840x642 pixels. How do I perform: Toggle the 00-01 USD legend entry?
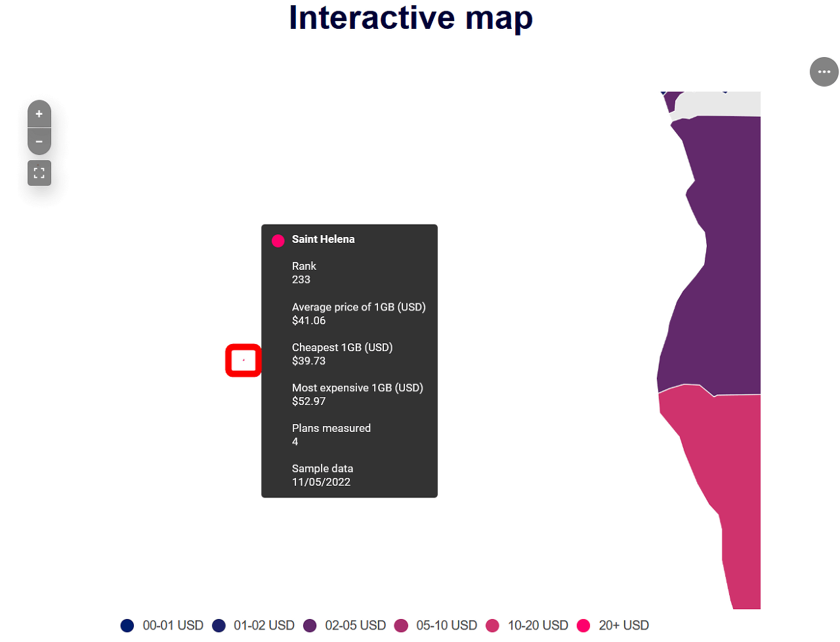(162, 626)
